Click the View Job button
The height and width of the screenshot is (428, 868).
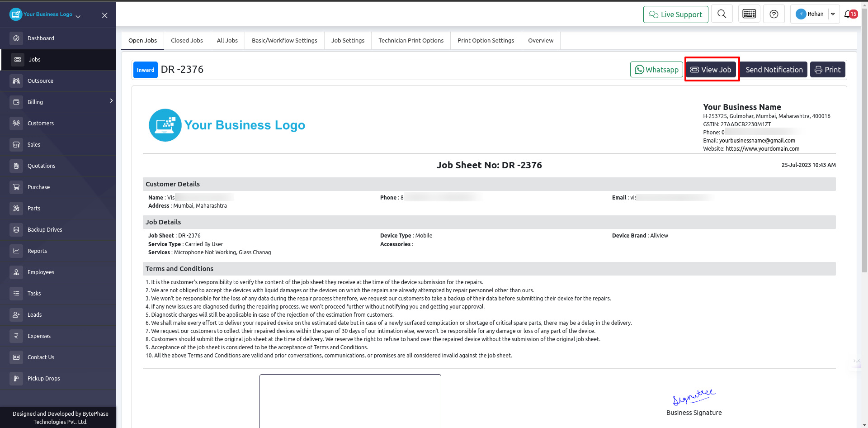click(711, 70)
